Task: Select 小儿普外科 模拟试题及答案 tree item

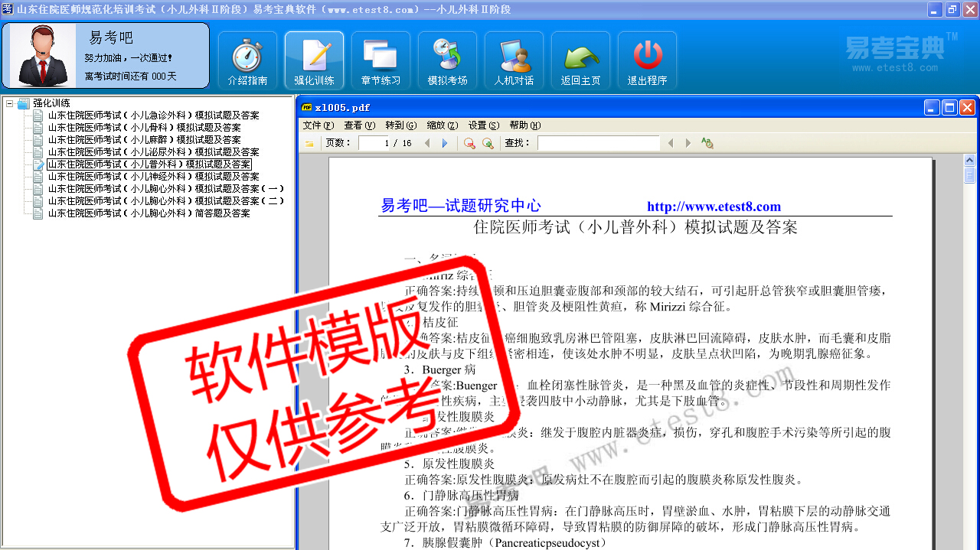Action: point(149,164)
